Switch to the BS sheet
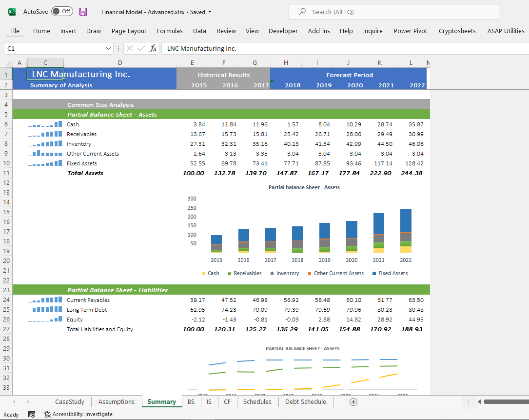This screenshot has height=420, width=529. [x=191, y=402]
